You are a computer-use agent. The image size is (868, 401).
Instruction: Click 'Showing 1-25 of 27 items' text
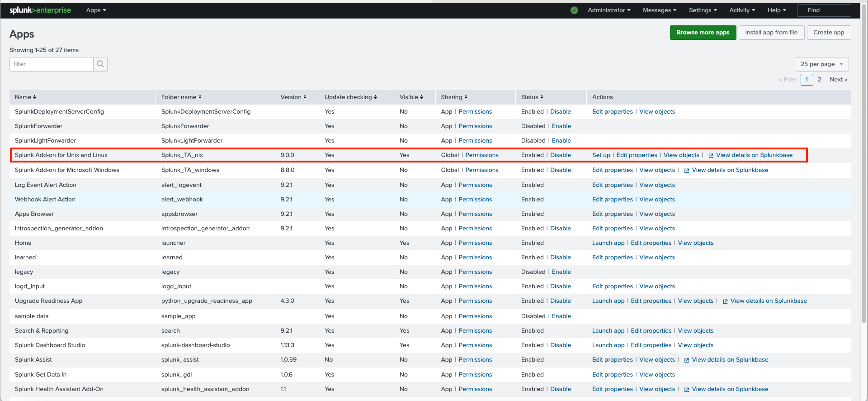tap(44, 50)
